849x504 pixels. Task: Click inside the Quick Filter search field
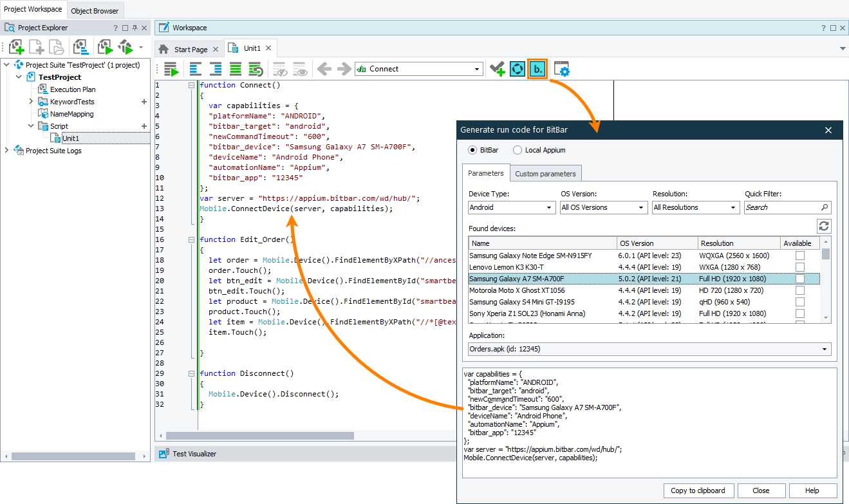pyautogui.click(x=782, y=207)
